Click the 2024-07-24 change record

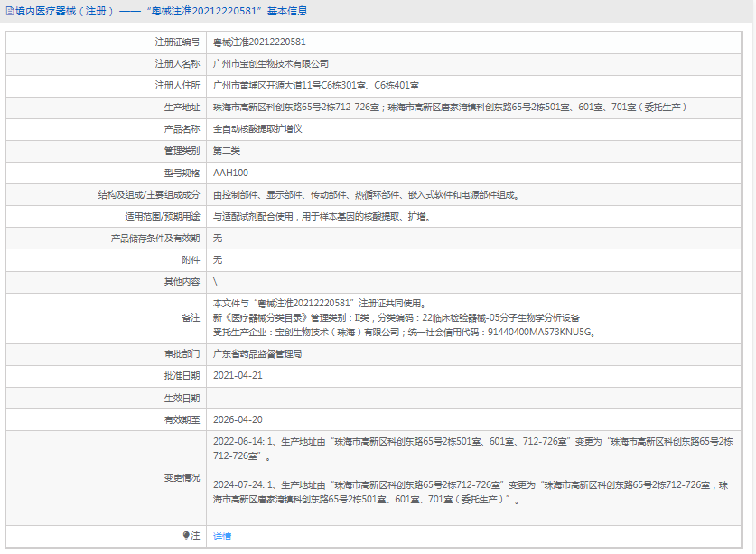471,492
